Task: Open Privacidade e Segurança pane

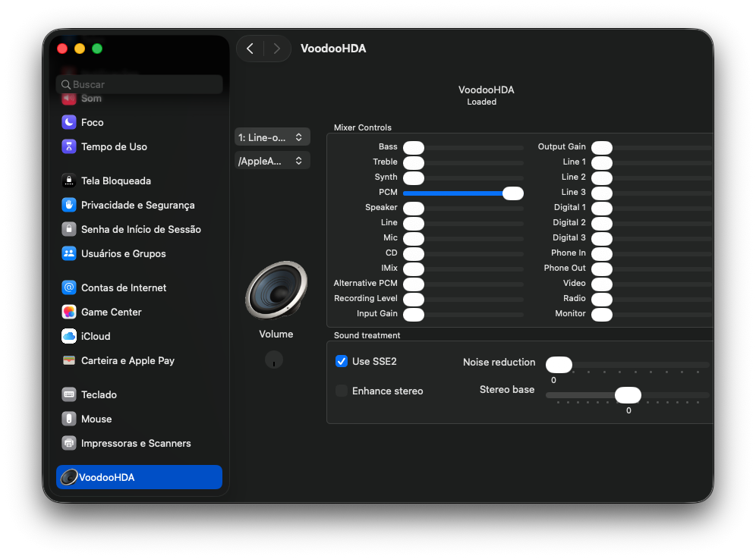Action: coord(140,205)
